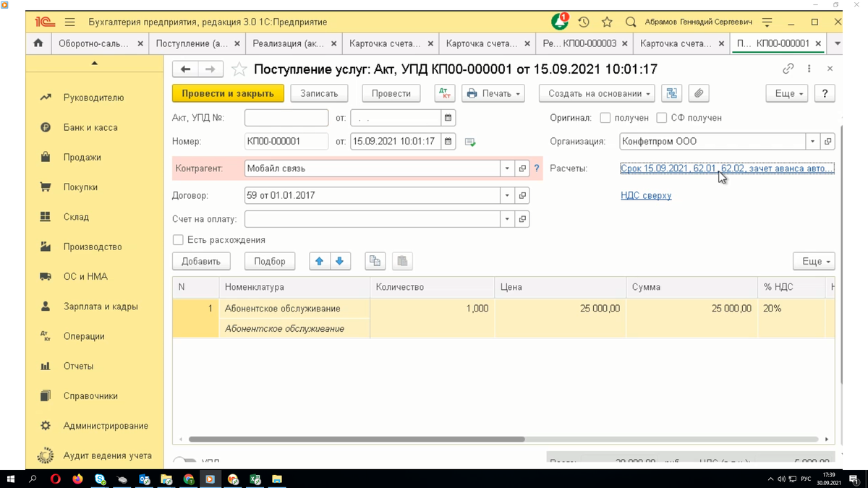Click the green icon after document date field
This screenshot has width=868, height=488.
[470, 142]
